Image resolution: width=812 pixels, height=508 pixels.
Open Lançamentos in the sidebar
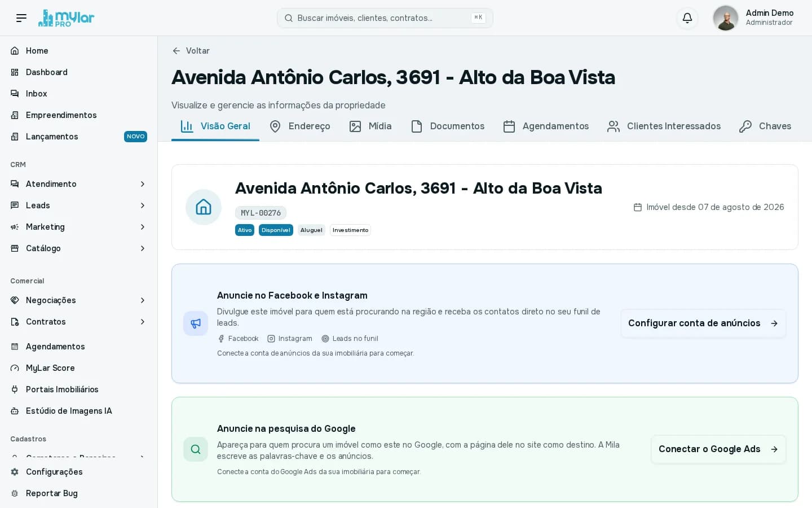[x=78, y=137]
